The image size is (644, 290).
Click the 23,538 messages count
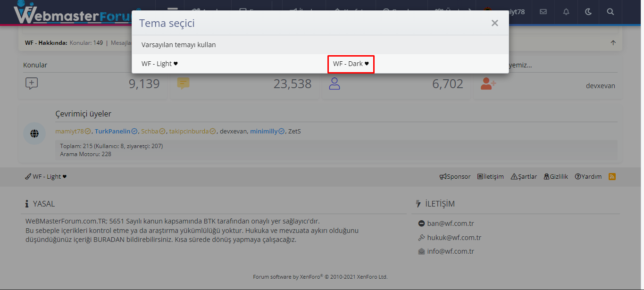[293, 84]
